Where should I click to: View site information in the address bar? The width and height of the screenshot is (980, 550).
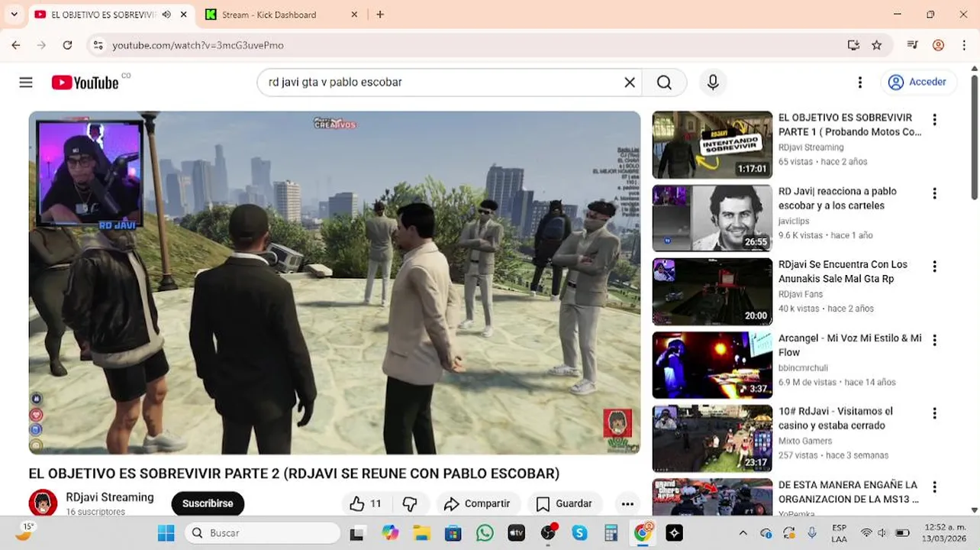98,45
